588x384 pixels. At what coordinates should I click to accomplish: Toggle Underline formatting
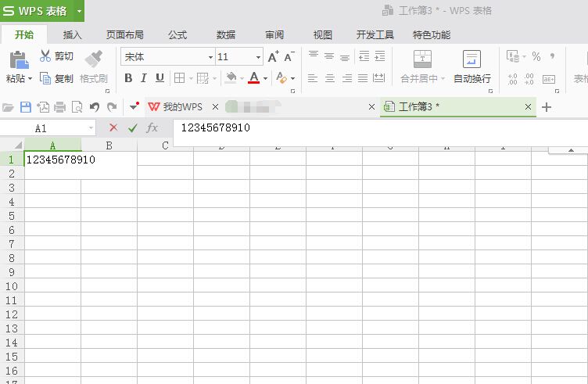160,78
